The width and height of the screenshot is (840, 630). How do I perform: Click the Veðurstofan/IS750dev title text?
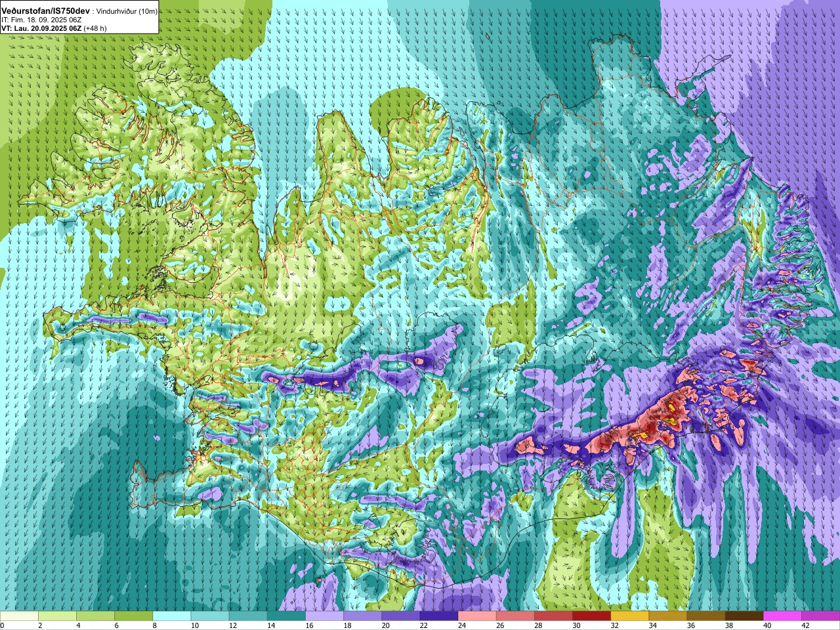(x=46, y=11)
